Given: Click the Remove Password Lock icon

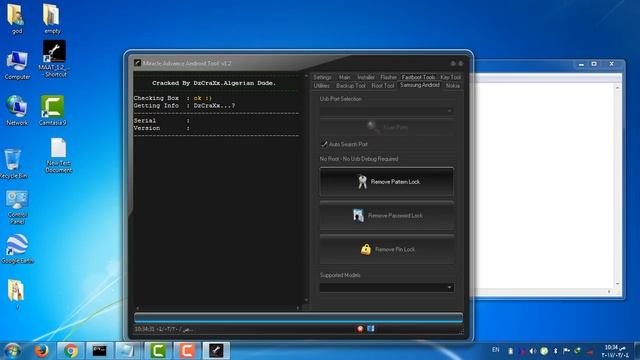Looking at the screenshot, I should tap(358, 215).
